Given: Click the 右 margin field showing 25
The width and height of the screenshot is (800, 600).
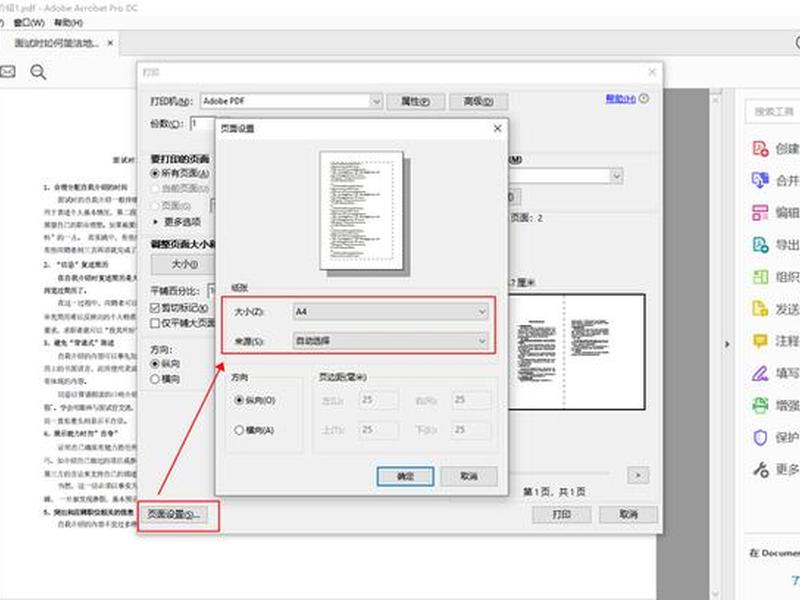Looking at the screenshot, I should [x=471, y=401].
